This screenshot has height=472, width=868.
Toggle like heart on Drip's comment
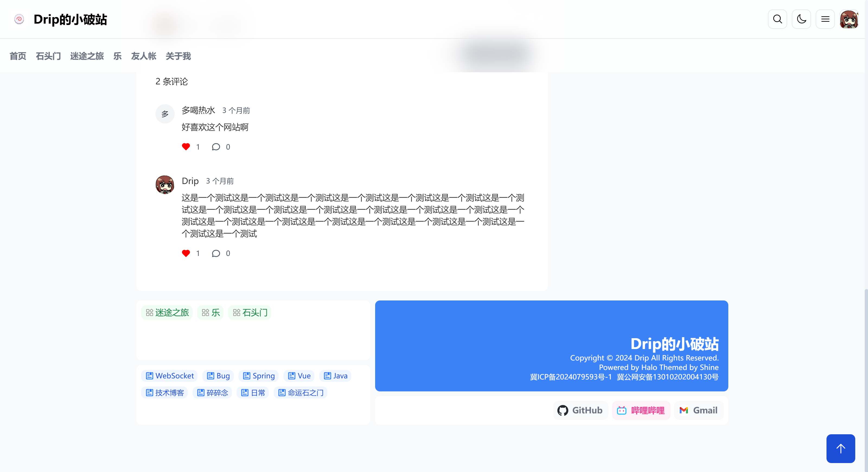click(186, 253)
